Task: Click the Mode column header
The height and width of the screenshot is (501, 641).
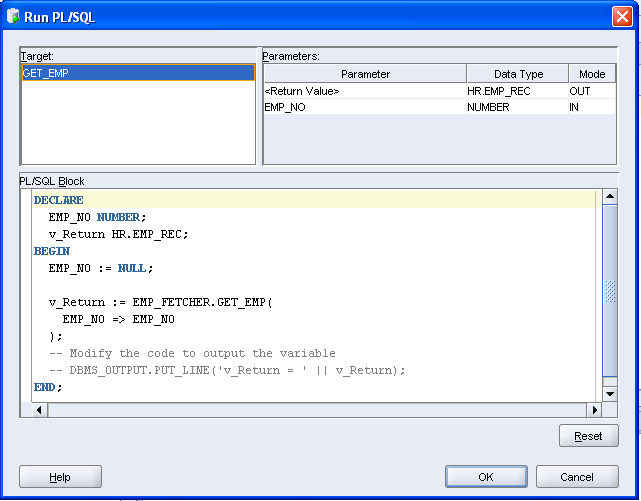Action: pyautogui.click(x=592, y=74)
